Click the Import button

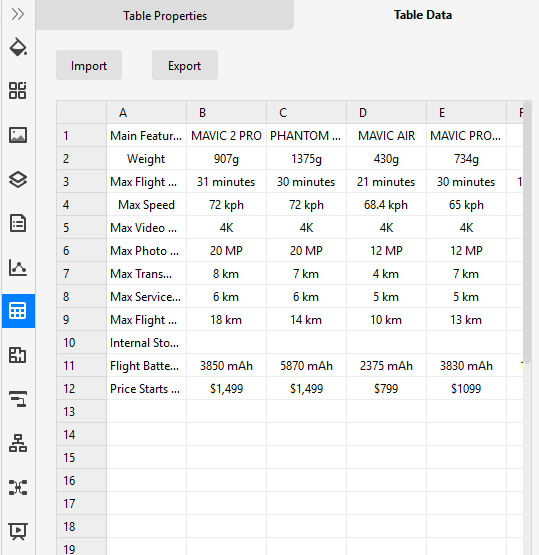pyautogui.click(x=89, y=65)
